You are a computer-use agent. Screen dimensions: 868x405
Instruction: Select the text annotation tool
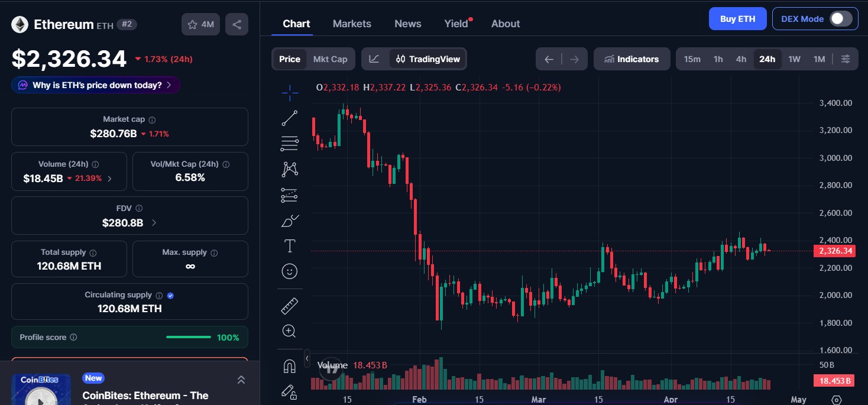click(289, 245)
